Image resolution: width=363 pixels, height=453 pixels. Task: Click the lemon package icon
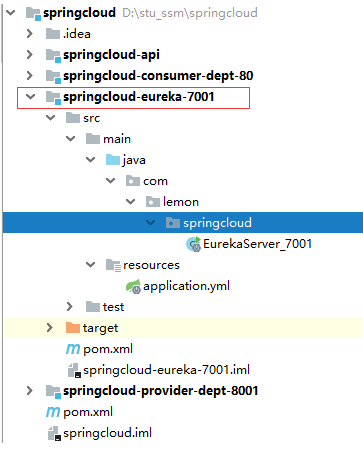pyautogui.click(x=153, y=202)
